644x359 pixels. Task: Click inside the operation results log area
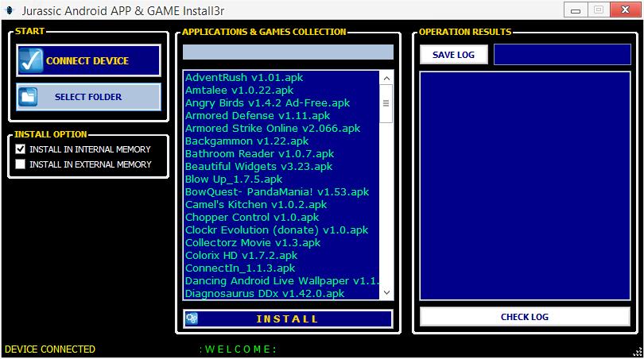click(x=524, y=187)
